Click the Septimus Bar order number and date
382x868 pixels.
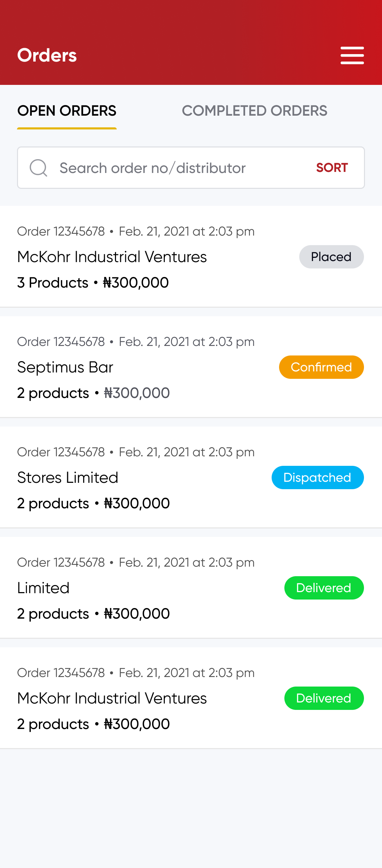tap(136, 342)
